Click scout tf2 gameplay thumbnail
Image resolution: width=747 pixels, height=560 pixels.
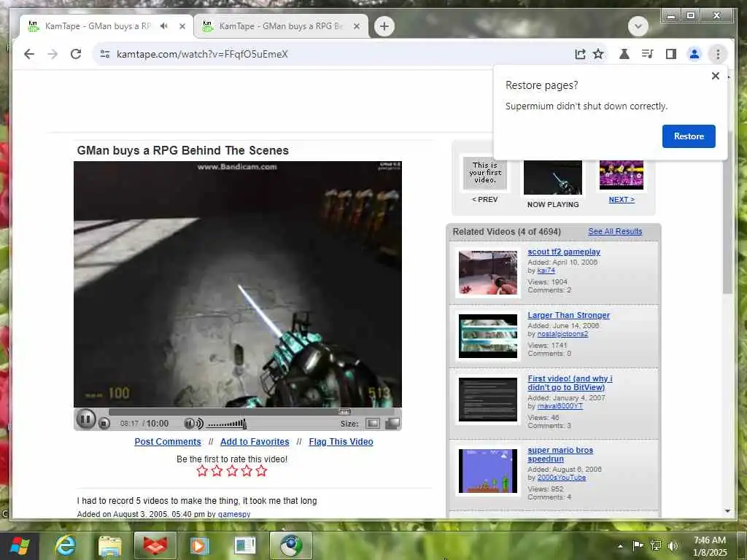click(487, 273)
